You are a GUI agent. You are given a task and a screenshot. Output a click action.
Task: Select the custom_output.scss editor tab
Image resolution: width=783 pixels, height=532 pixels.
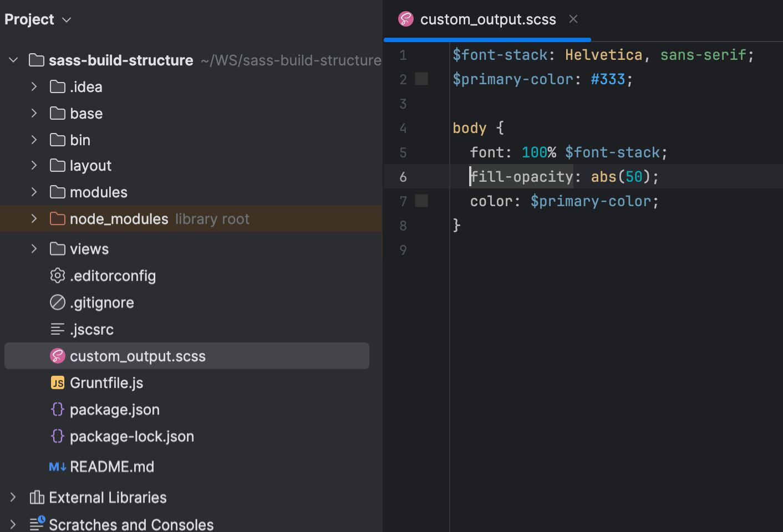pos(488,19)
